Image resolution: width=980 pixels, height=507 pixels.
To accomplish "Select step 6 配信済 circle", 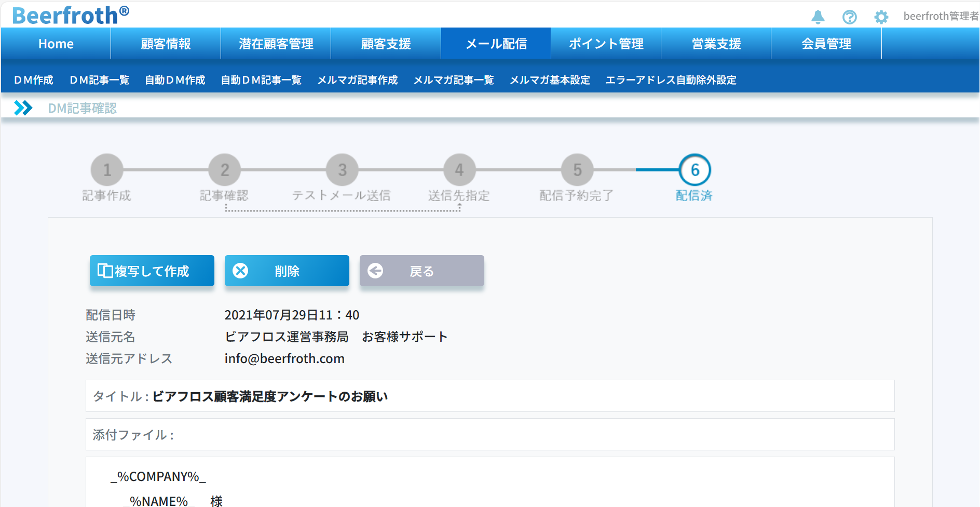I will coord(695,170).
